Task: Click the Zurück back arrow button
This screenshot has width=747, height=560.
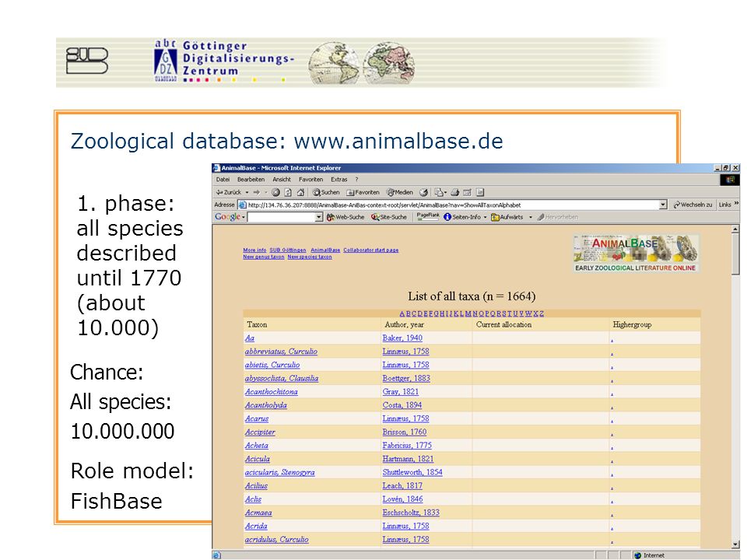Action: [x=228, y=192]
